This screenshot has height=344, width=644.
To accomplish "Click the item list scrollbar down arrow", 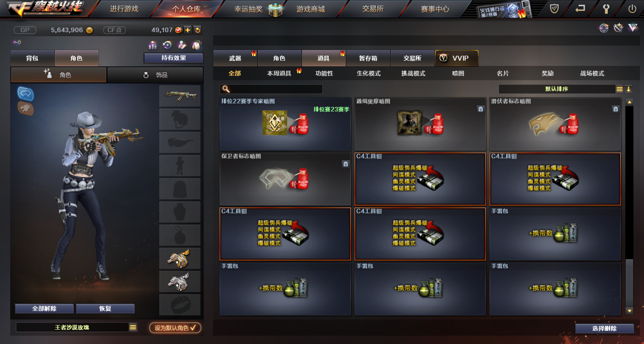I will pos(629,311).
